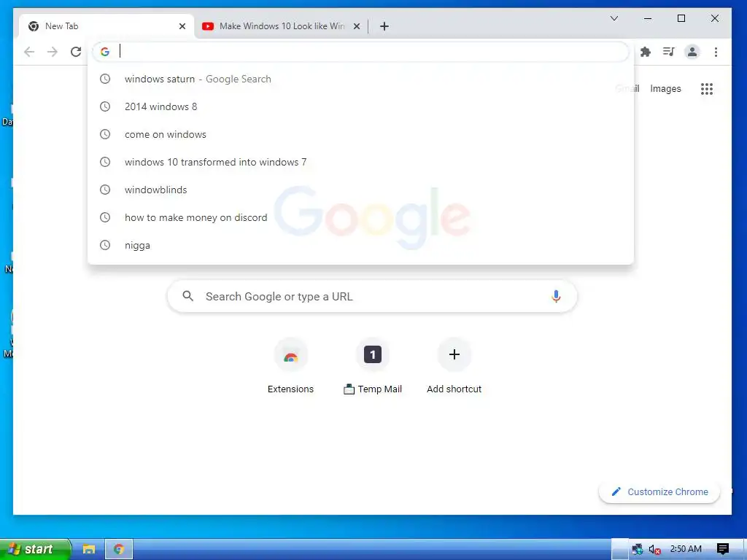Image resolution: width=747 pixels, height=560 pixels.
Task: Click the Chrome taskbar icon
Action: pyautogui.click(x=119, y=549)
